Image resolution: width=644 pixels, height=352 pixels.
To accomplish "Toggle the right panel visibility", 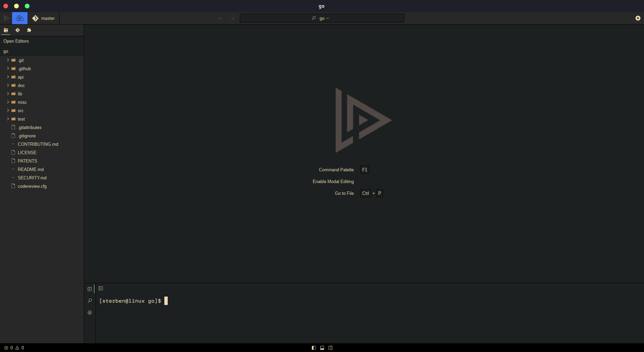I will click(x=330, y=348).
